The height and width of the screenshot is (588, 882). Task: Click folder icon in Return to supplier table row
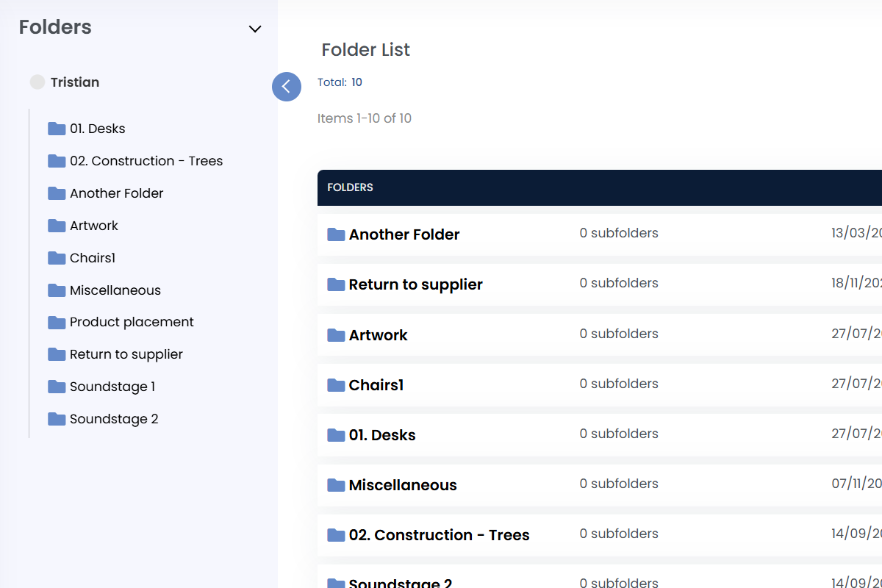point(336,284)
